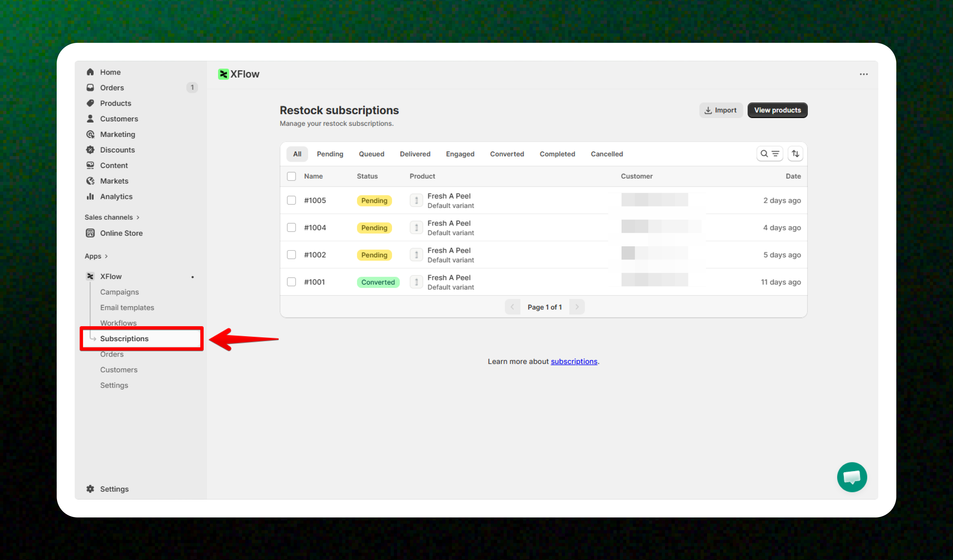Screen dimensions: 953x560
Task: Go to next page arrow
Action: [x=577, y=307]
